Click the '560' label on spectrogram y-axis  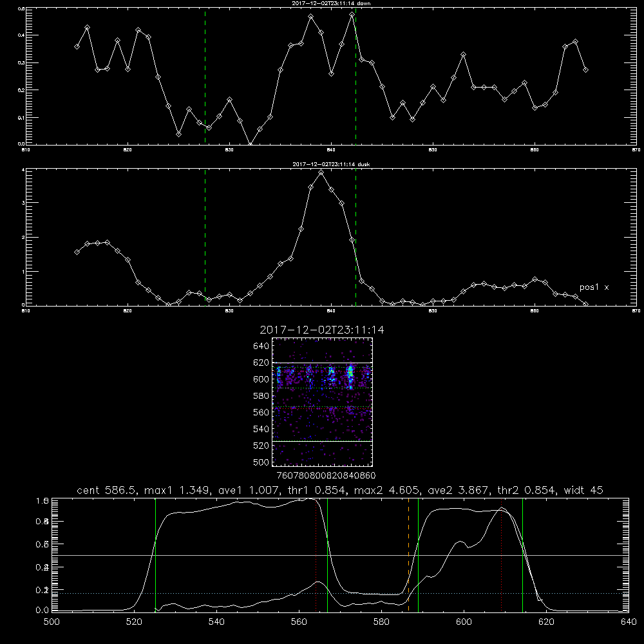click(261, 412)
